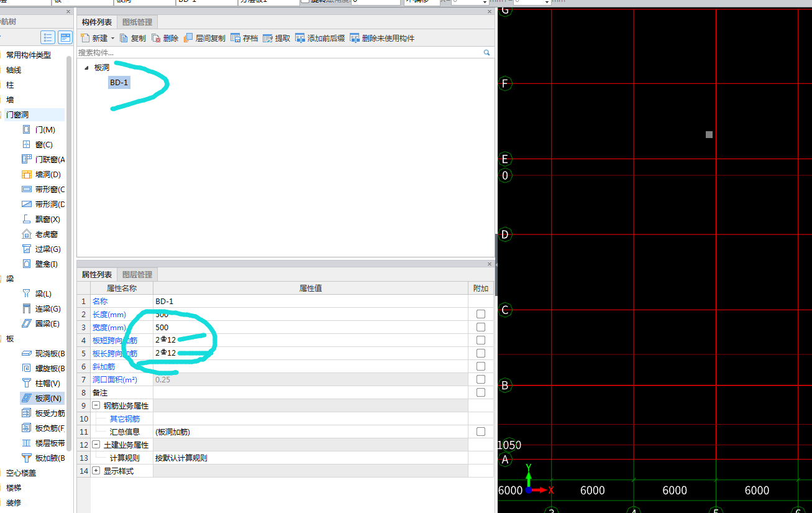This screenshot has width=812, height=513.
Task: Click 添加前后缀 add prefix/suffix button
Action: click(320, 38)
